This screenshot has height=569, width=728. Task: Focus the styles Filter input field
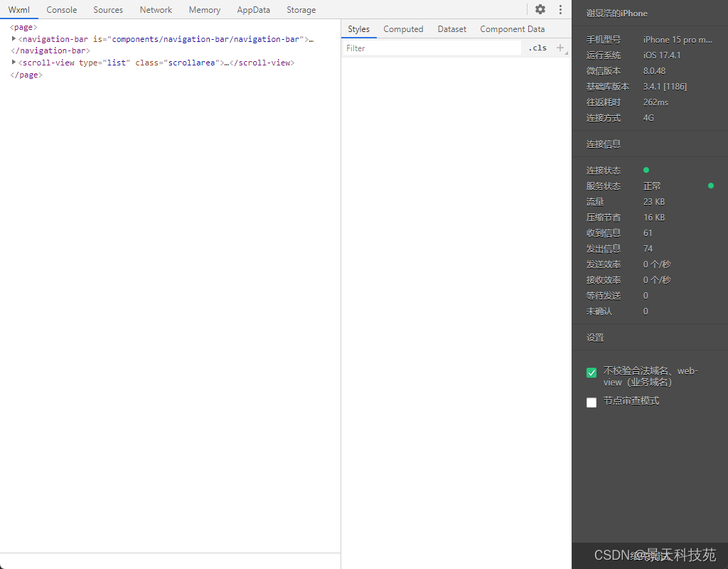432,48
